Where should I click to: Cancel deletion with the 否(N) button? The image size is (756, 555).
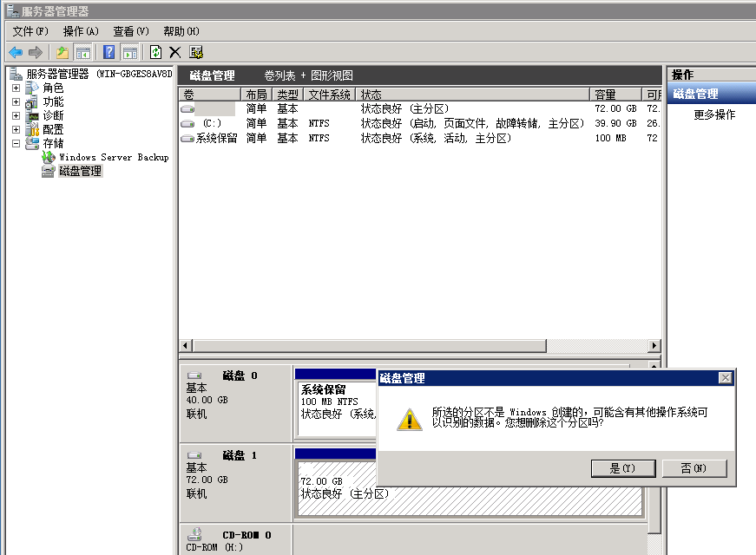click(x=694, y=468)
